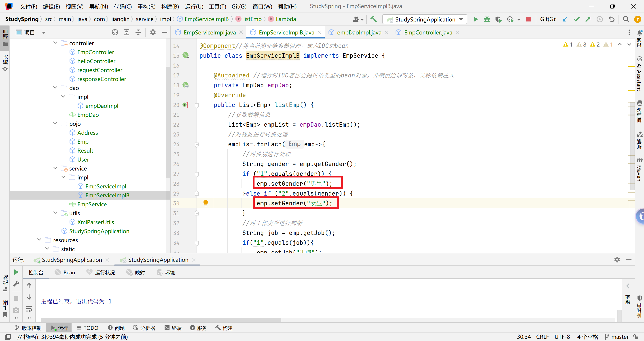
Task: Toggle the AI Assistant side panel
Action: (x=639, y=74)
